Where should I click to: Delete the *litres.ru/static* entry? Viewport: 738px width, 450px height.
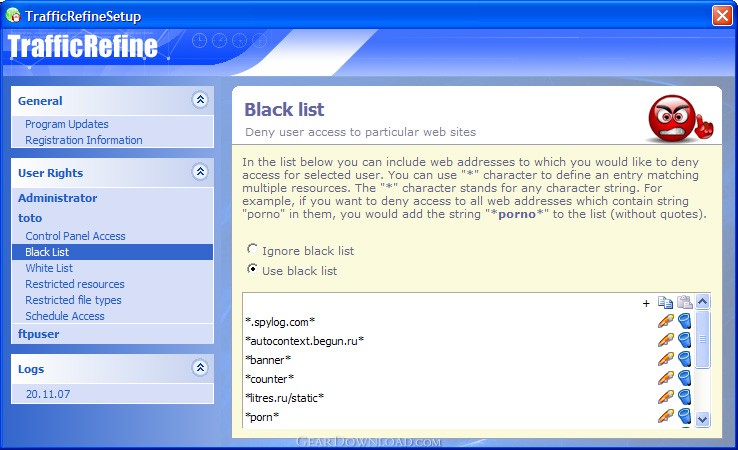[685, 397]
